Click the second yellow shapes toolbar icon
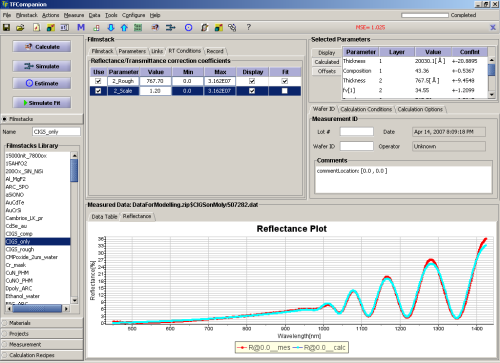Screen dimensions: 500x363 219,28
